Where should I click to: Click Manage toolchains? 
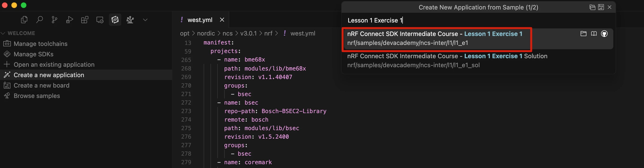(x=40, y=44)
